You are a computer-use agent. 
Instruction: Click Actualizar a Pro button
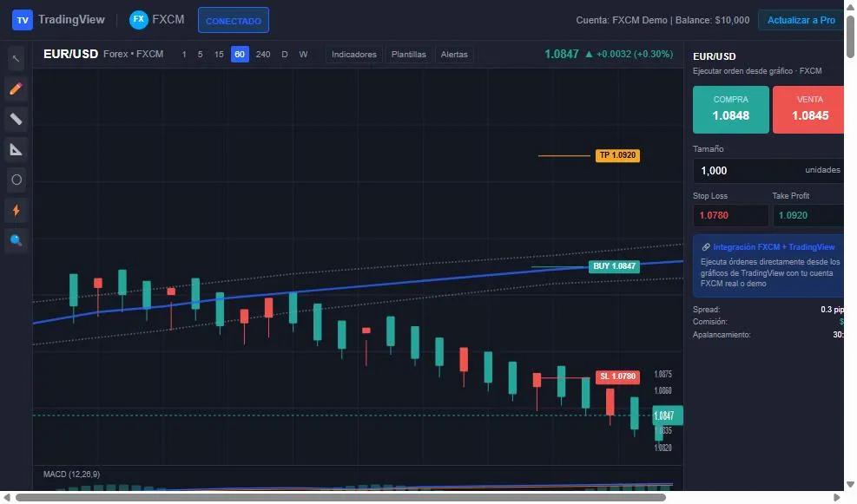pos(801,20)
